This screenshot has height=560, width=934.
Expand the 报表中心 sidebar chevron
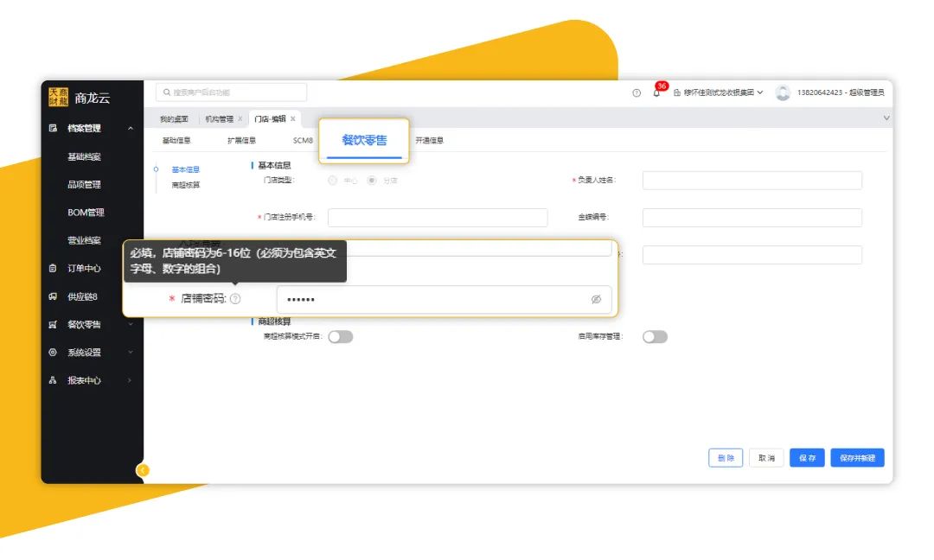131,380
